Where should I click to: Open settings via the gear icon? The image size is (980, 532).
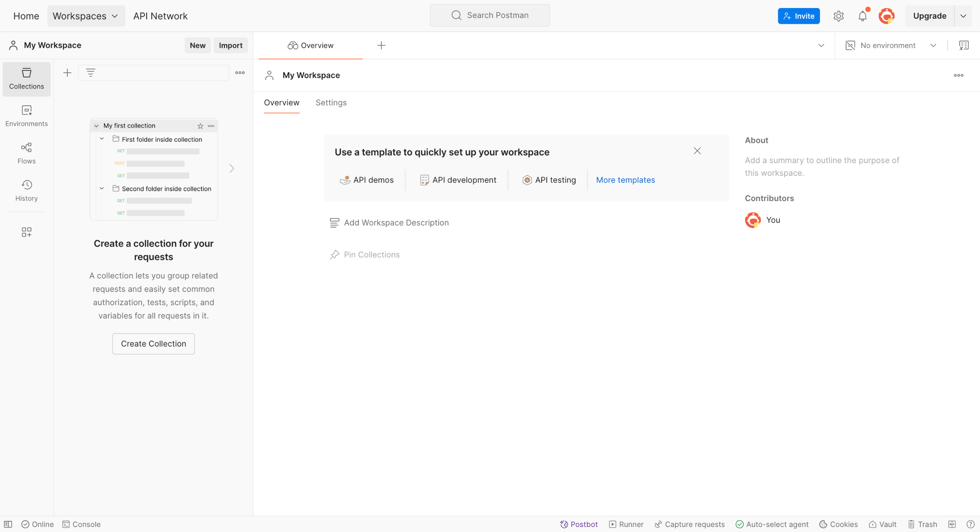tap(838, 16)
